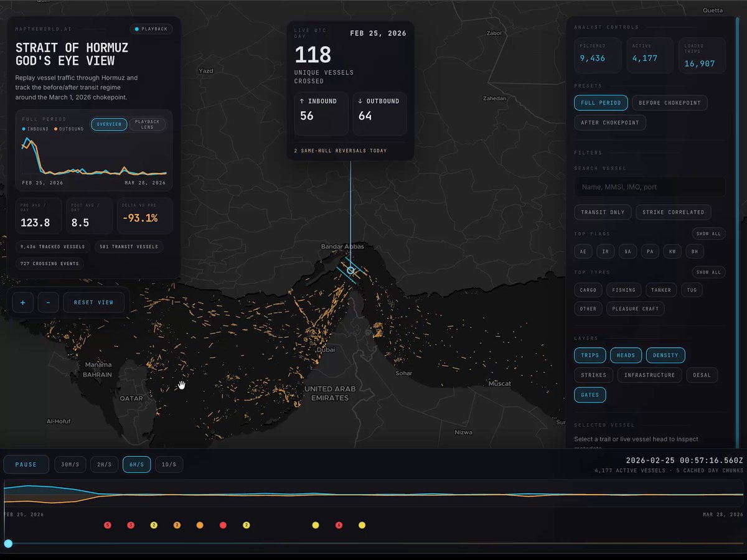Disable the Density layer
The width and height of the screenshot is (747, 560).
point(665,355)
